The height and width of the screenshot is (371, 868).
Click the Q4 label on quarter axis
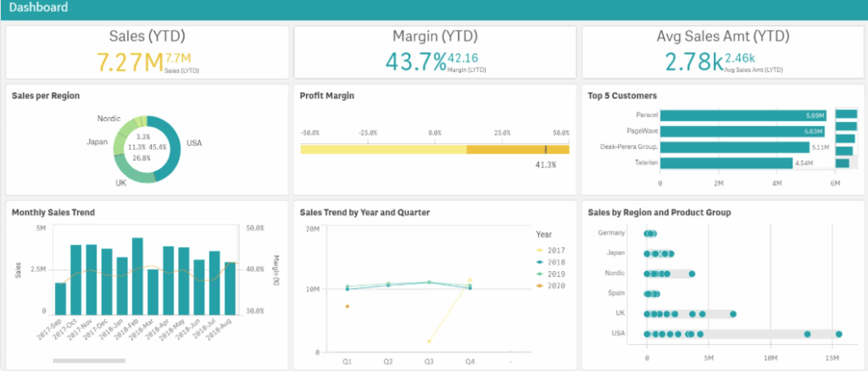(470, 360)
